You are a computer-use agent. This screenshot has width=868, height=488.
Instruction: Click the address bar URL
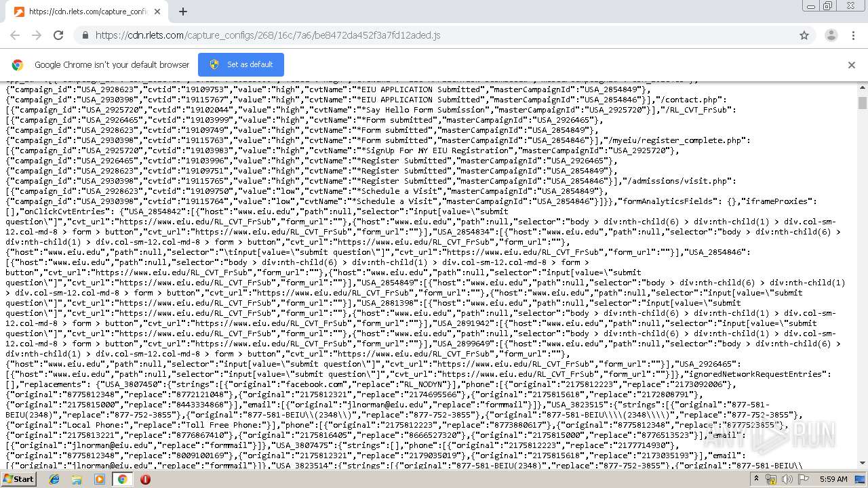coord(268,35)
